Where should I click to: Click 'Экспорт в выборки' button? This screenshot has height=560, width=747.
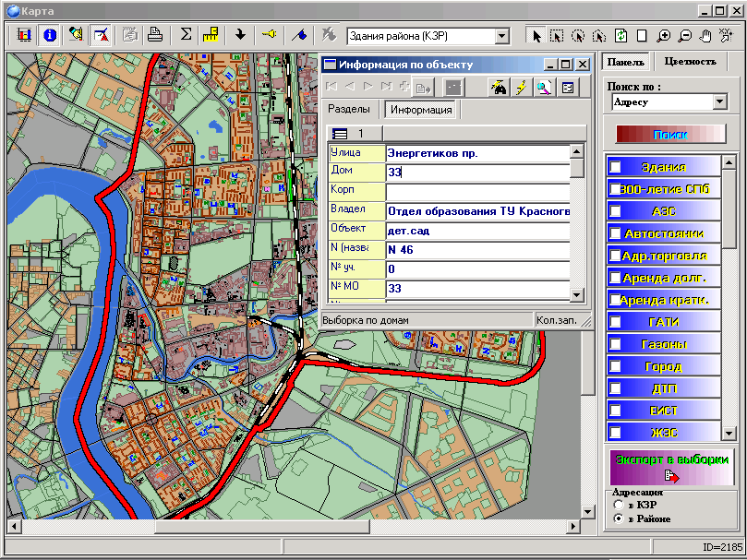coord(671,466)
